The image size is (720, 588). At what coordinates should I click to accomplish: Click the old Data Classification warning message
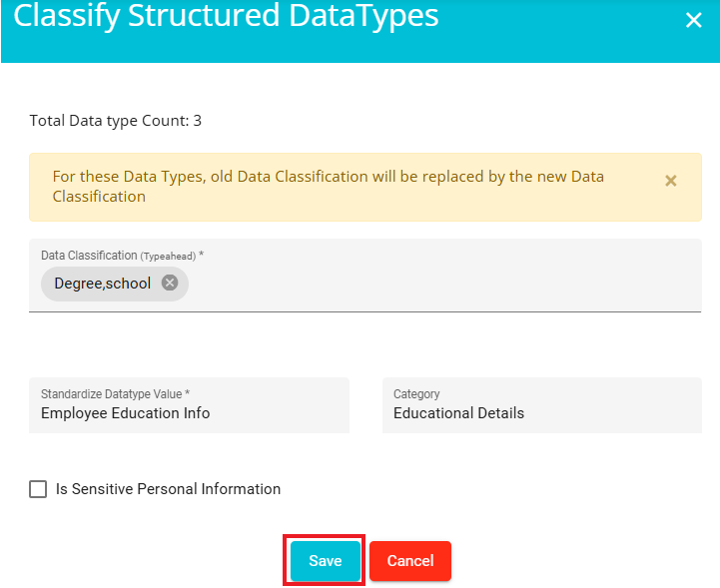click(328, 187)
